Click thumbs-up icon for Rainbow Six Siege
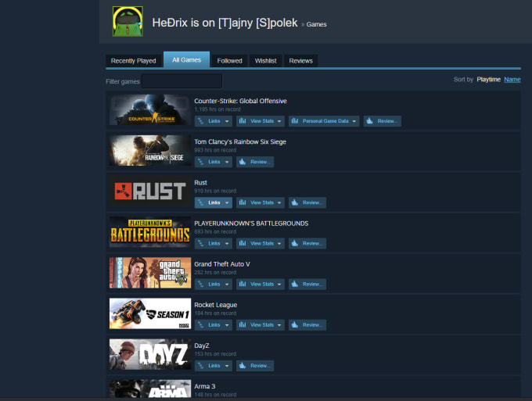This screenshot has height=401, width=532. (243, 162)
